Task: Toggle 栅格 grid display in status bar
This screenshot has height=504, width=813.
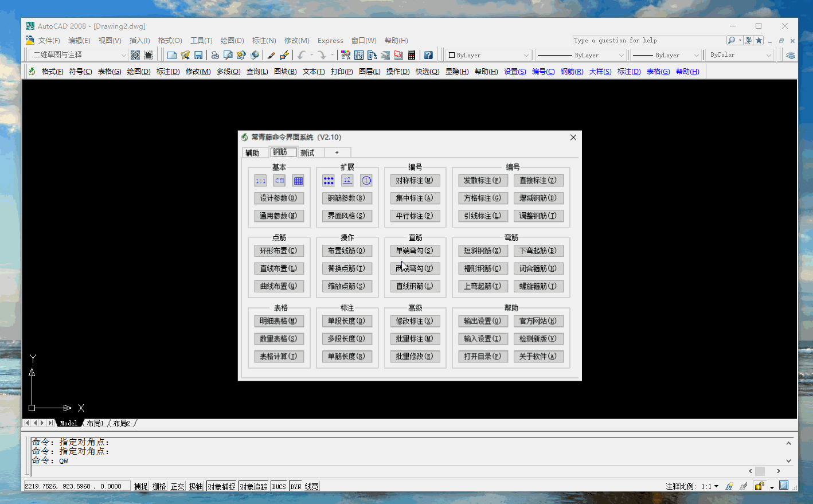Action: tap(159, 486)
